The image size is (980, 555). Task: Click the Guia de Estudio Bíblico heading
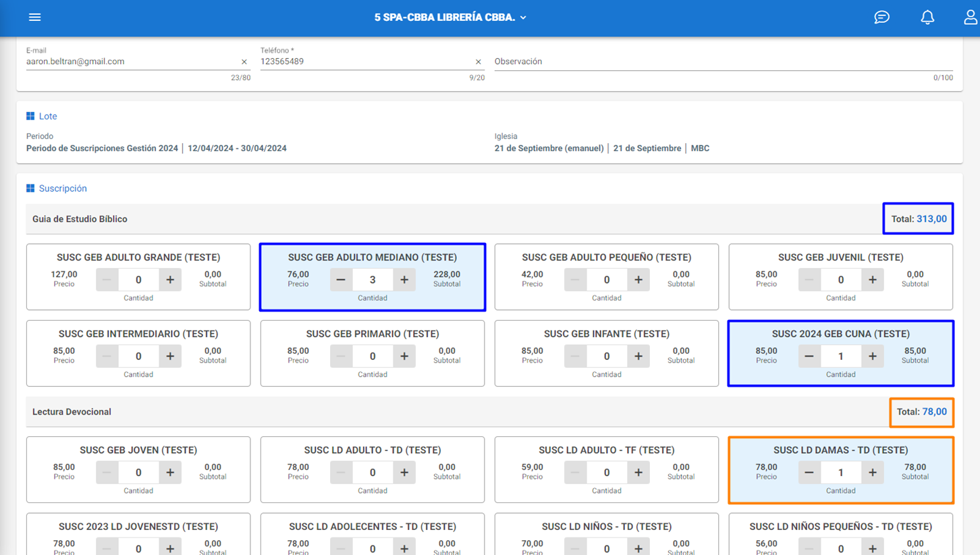[80, 219]
